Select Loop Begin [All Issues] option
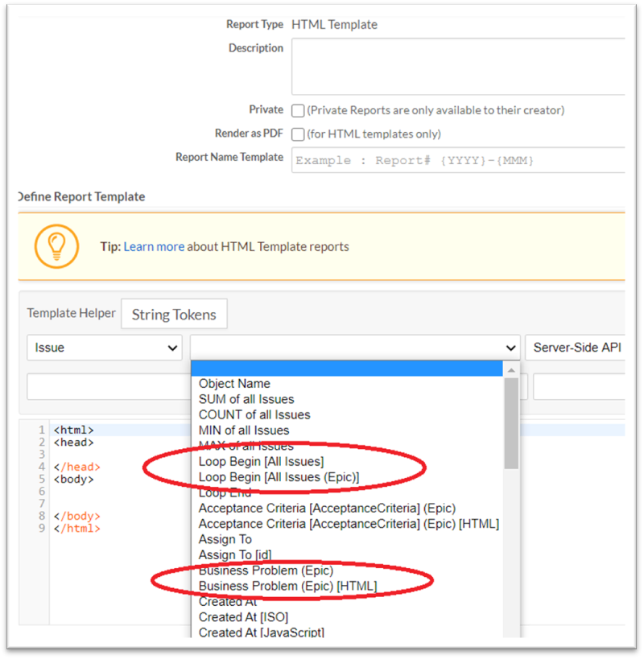This screenshot has width=644, height=659. [x=261, y=461]
